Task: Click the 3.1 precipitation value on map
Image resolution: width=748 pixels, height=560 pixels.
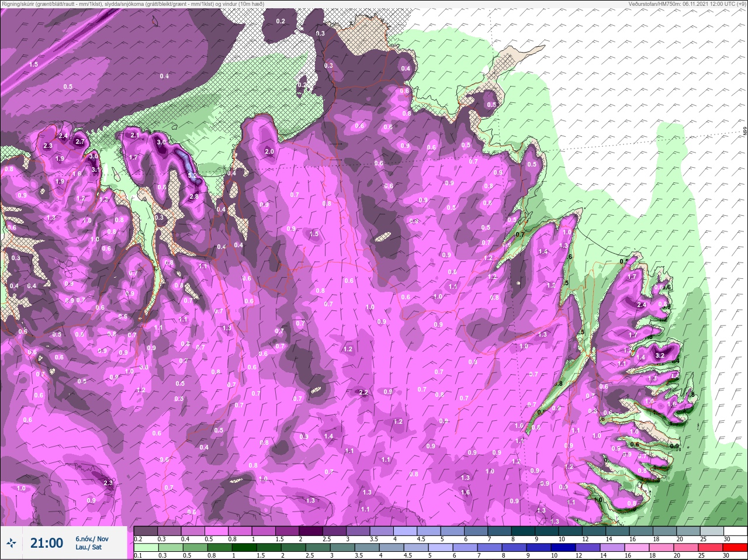Action: 96,170
